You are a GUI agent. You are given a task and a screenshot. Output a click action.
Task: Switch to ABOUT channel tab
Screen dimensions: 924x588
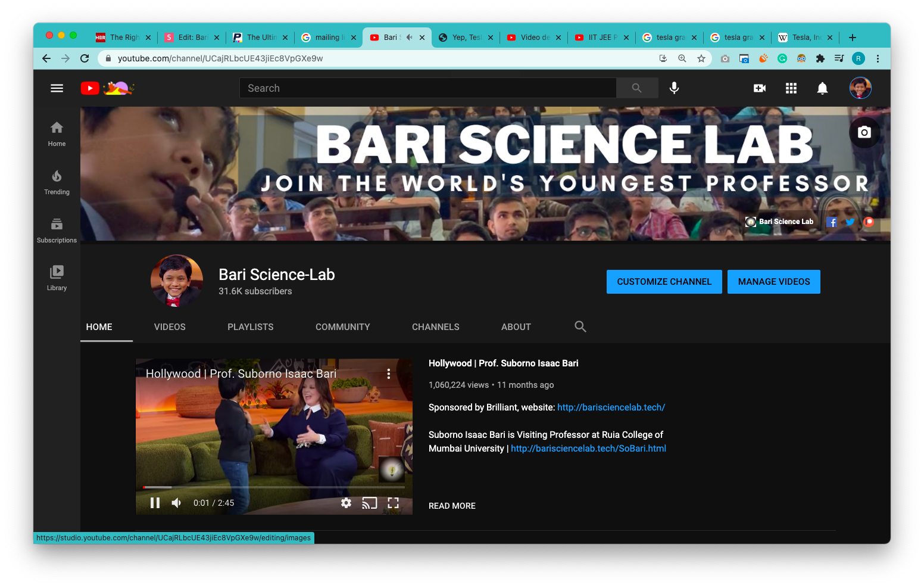pyautogui.click(x=516, y=326)
